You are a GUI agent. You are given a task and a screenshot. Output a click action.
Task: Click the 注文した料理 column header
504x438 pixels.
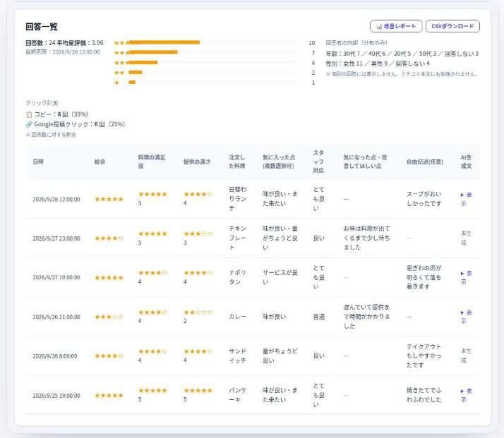pos(237,162)
